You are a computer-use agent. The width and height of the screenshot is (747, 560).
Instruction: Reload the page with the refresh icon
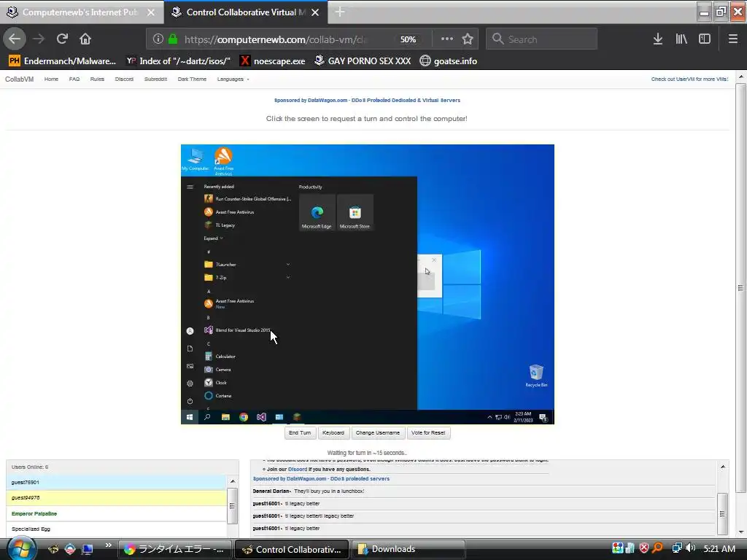pos(62,39)
